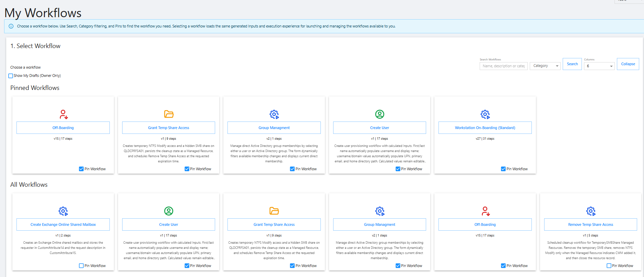Click the 'v27 | 31 steps' text
Screen dimensions: 644x277
pyautogui.click(x=485, y=139)
